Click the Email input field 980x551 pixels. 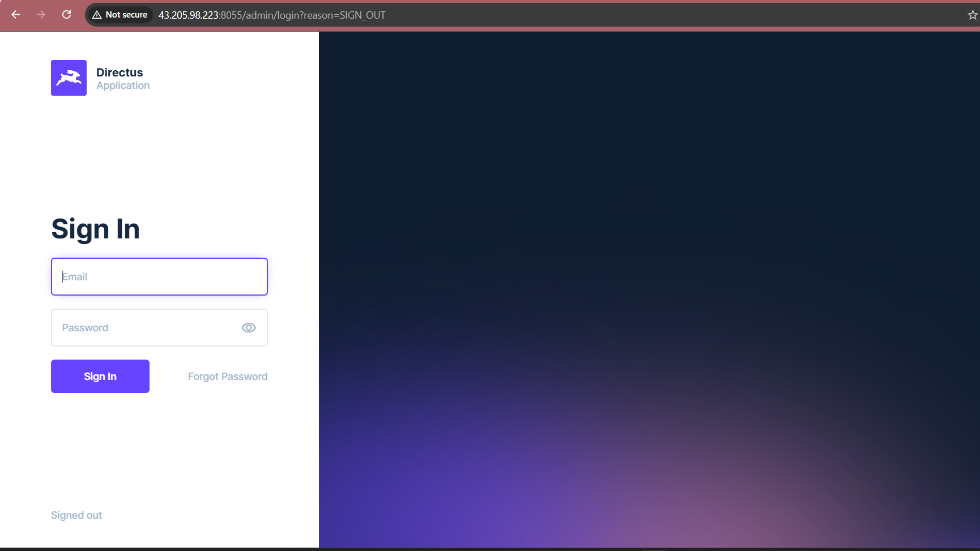[x=159, y=277]
